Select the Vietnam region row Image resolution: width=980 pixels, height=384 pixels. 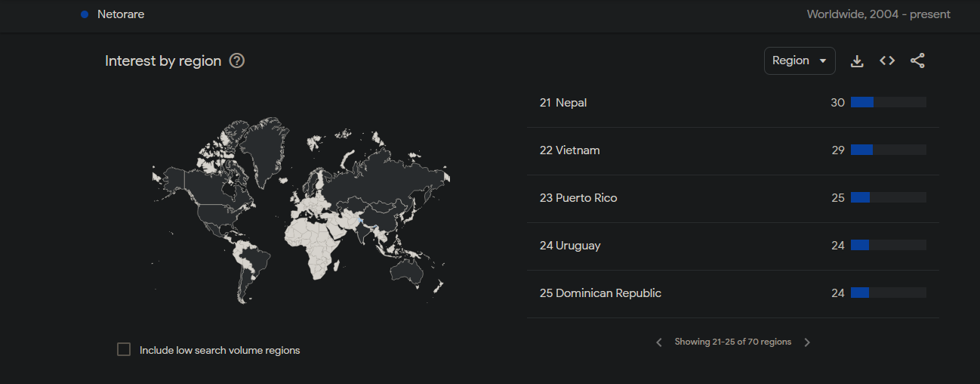coord(733,150)
